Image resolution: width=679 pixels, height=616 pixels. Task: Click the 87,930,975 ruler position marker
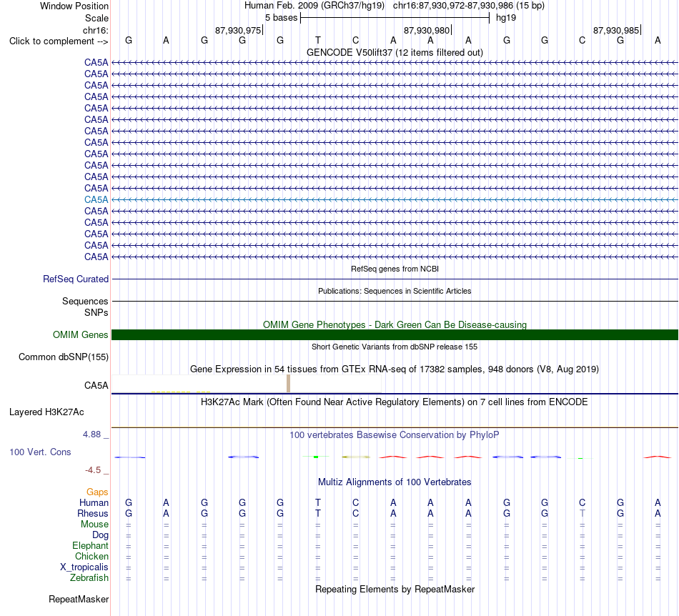point(238,30)
